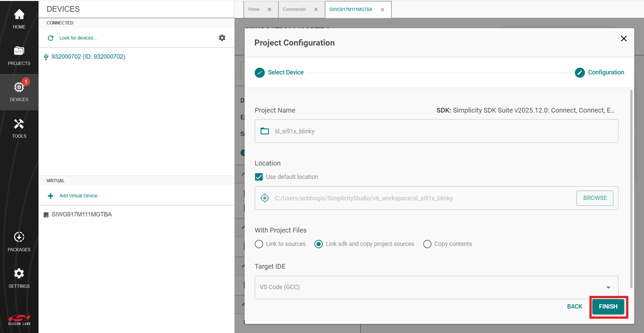Open the Target IDE dropdown
This screenshot has width=644, height=333.
click(608, 287)
